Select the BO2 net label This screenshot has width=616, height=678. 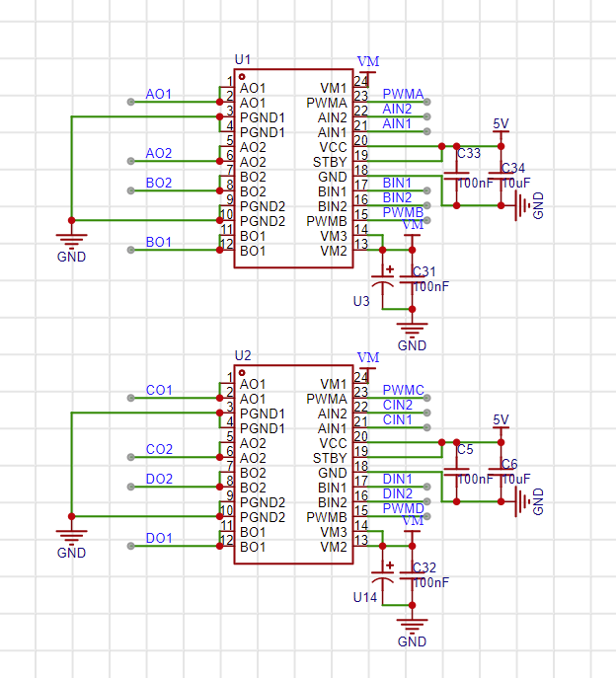158,184
